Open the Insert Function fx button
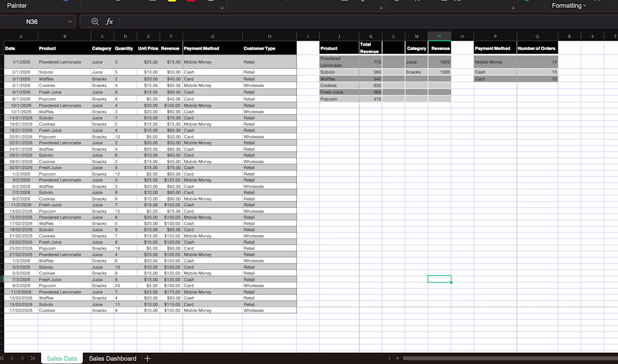Screen dimensions: 618x364 coord(110,22)
